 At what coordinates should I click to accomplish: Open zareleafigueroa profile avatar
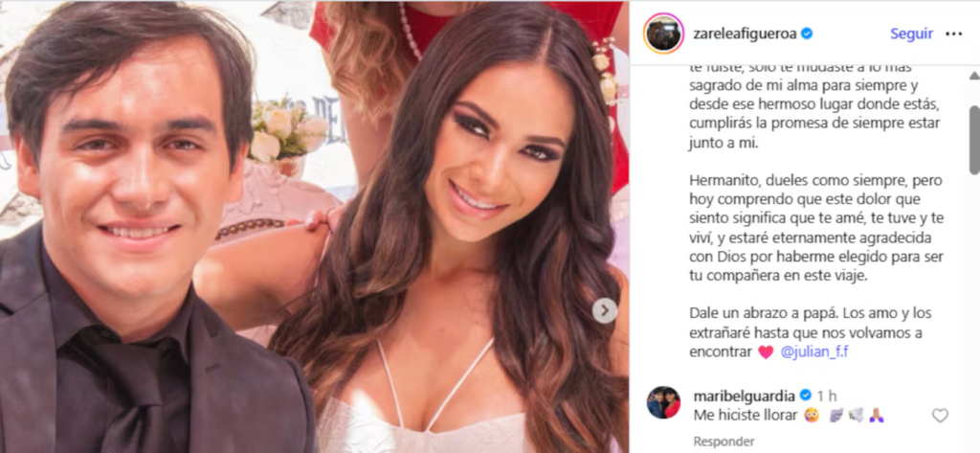[663, 34]
